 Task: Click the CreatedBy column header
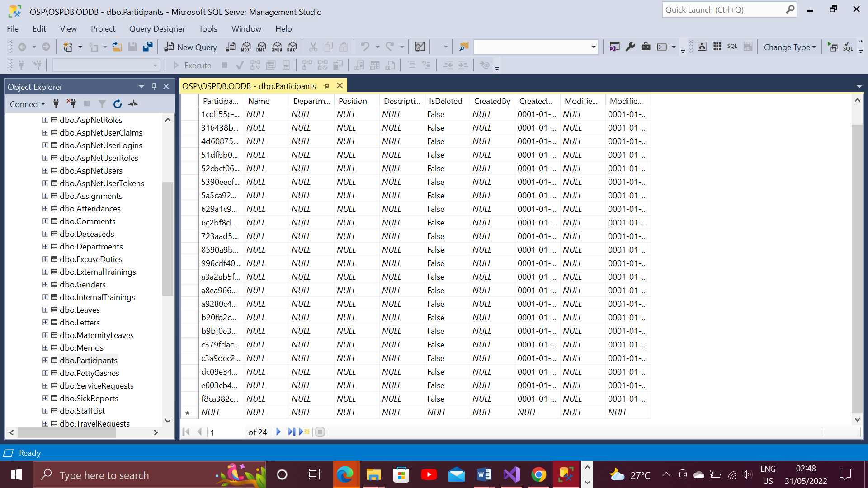[x=492, y=101]
